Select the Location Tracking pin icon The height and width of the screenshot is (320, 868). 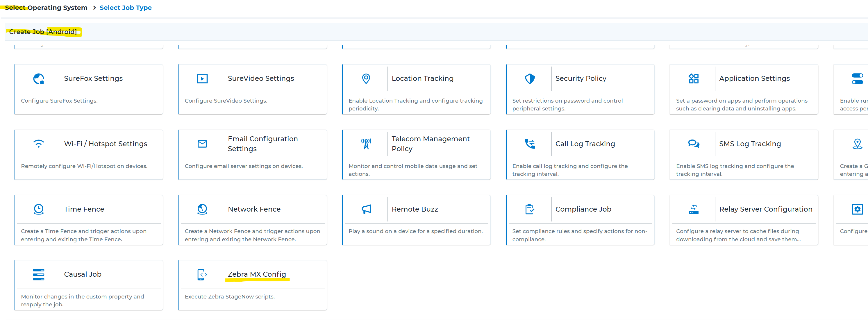(366, 78)
